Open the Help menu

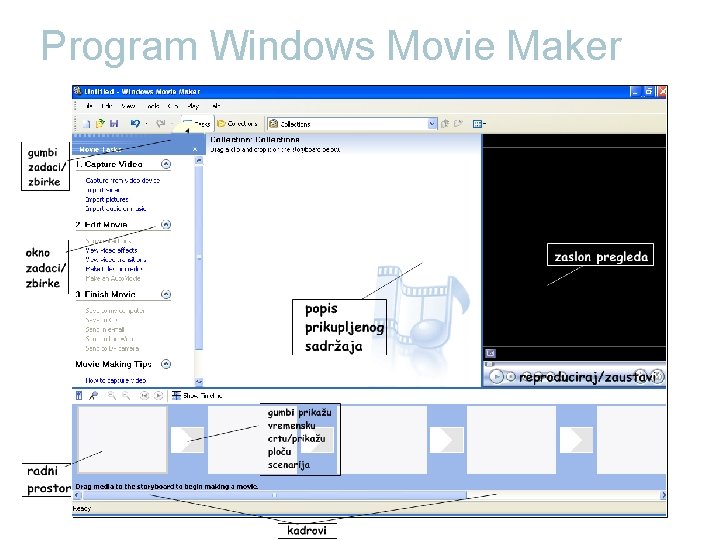(x=216, y=106)
